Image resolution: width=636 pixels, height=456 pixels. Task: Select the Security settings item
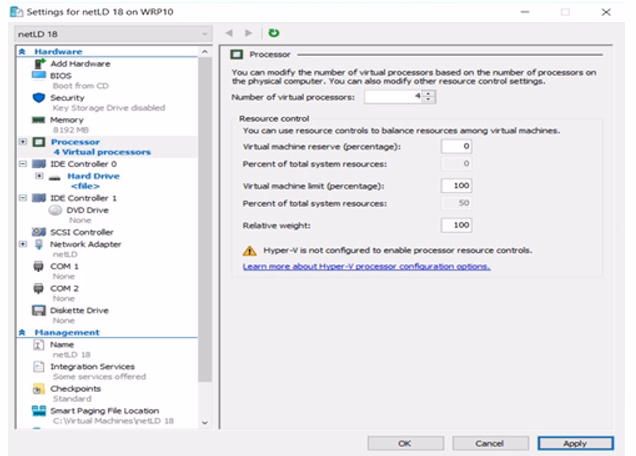pyautogui.click(x=67, y=98)
